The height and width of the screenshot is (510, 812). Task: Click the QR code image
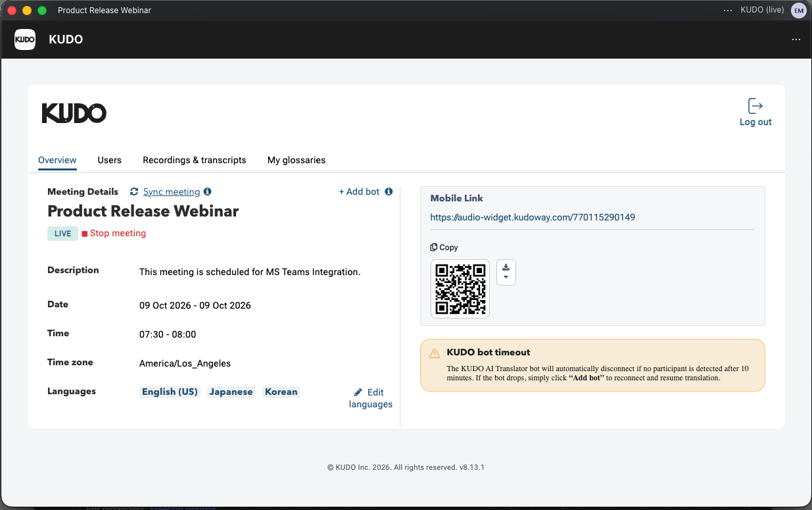click(x=460, y=289)
